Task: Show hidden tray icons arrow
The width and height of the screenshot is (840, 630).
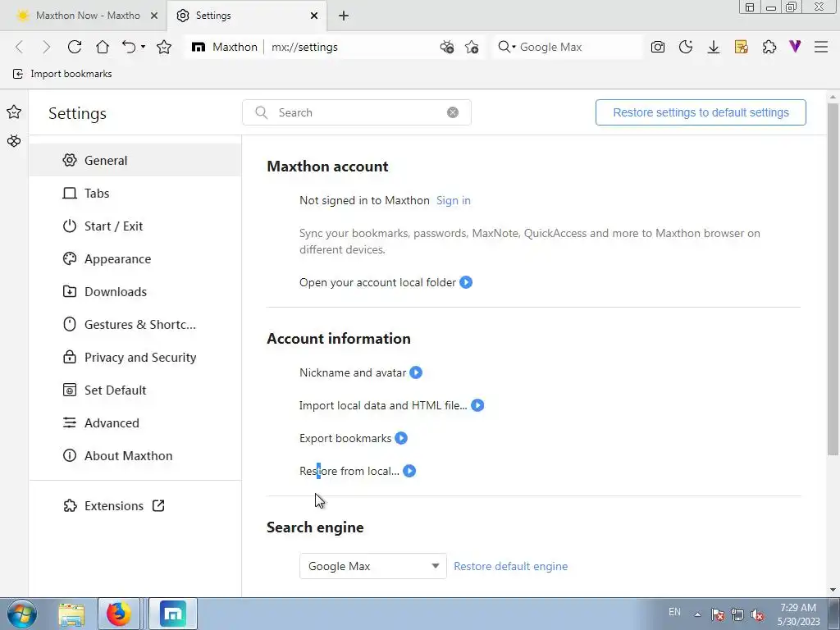Action: tap(697, 614)
